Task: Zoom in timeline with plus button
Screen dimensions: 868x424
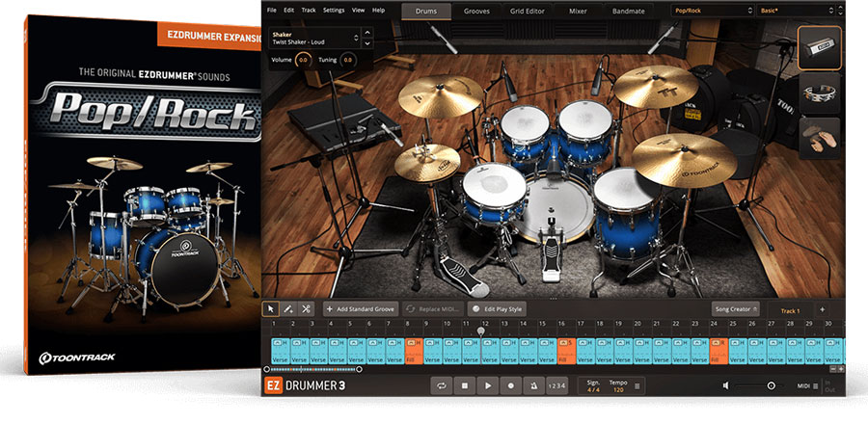Action: point(841,369)
